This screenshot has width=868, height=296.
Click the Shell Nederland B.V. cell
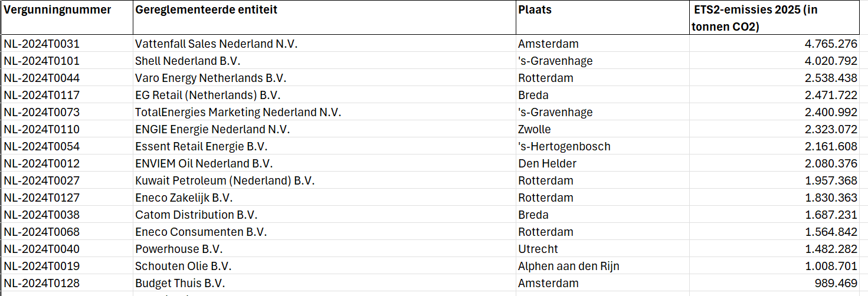324,61
